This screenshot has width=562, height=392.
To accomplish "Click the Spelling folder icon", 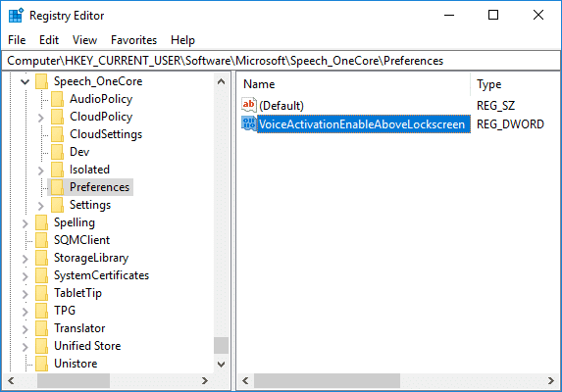I will (41, 222).
